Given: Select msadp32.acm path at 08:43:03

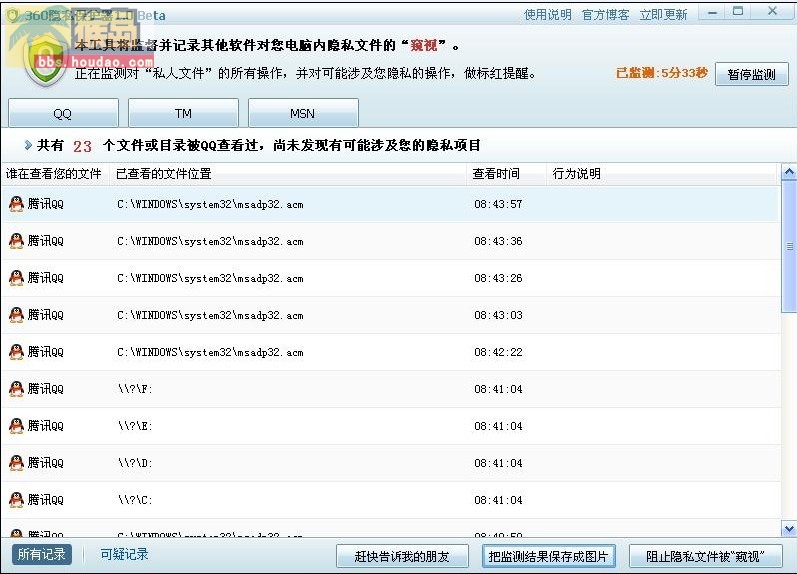Looking at the screenshot, I should click(x=210, y=315).
